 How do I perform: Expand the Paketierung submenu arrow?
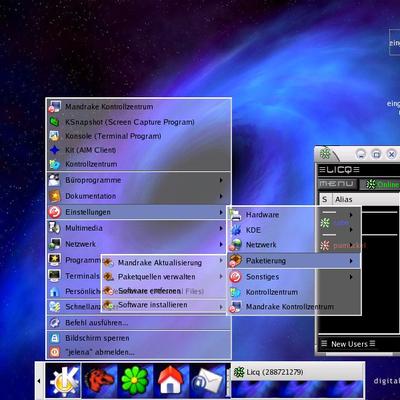click(351, 261)
